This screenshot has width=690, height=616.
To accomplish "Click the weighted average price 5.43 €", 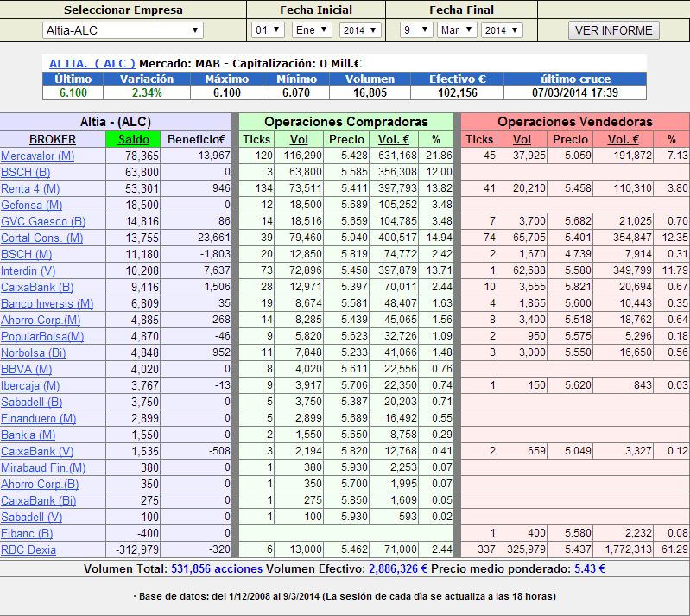I will [590, 568].
